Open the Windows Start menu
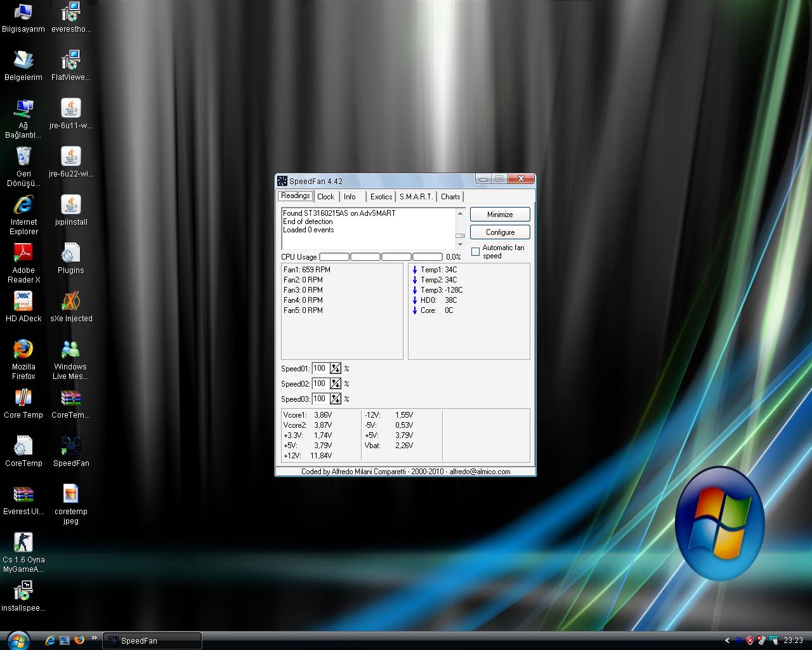812x650 pixels. coord(18,640)
